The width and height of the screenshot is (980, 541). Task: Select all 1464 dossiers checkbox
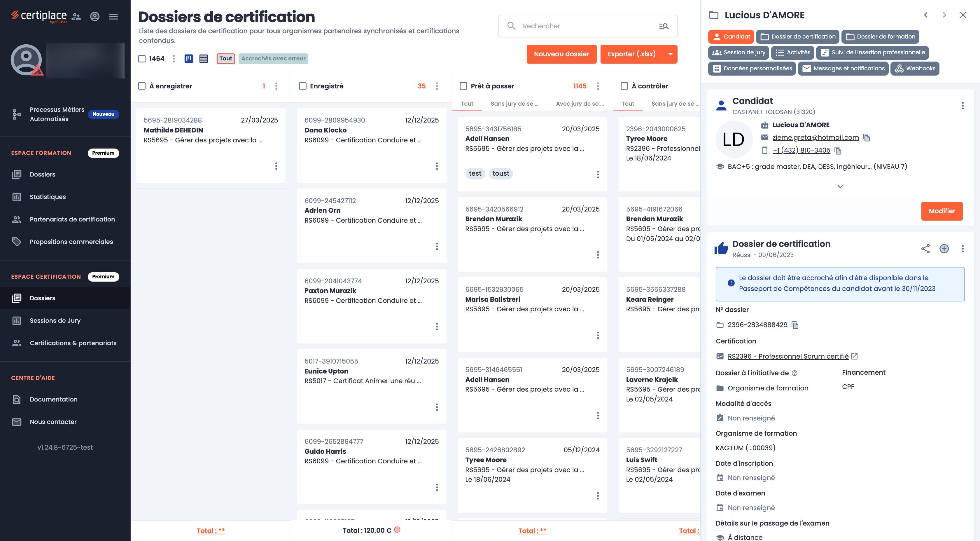coord(142,59)
